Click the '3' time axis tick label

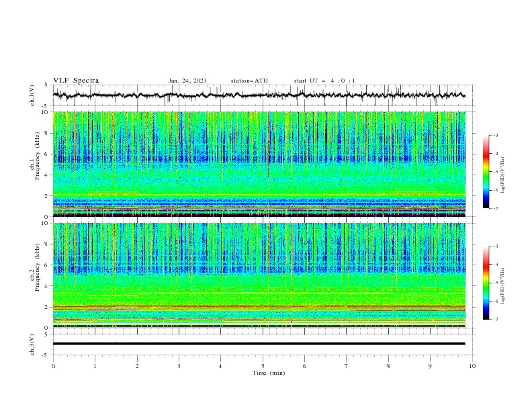(x=179, y=366)
